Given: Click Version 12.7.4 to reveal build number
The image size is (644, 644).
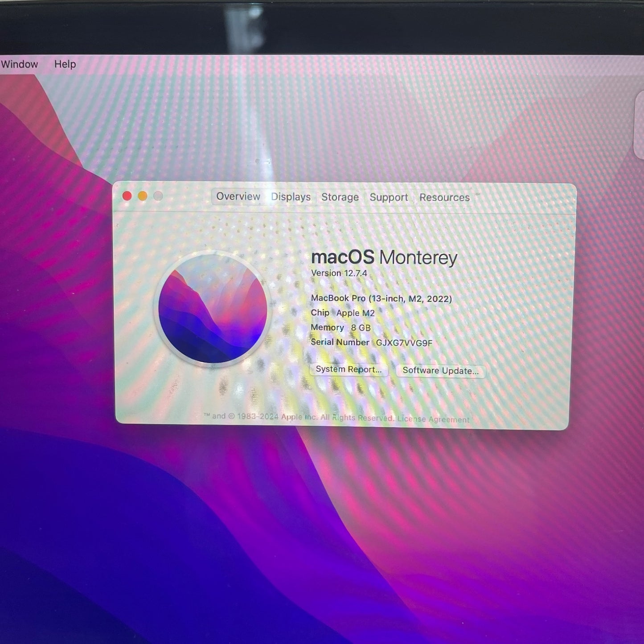Looking at the screenshot, I should 339,273.
